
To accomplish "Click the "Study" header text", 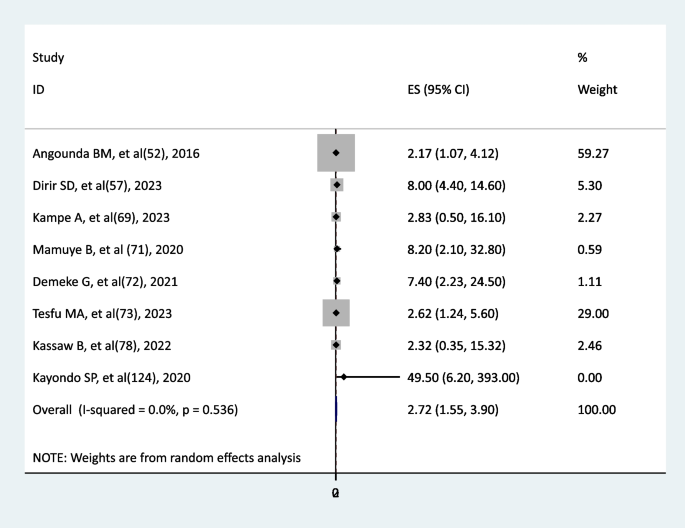I will (x=47, y=58).
